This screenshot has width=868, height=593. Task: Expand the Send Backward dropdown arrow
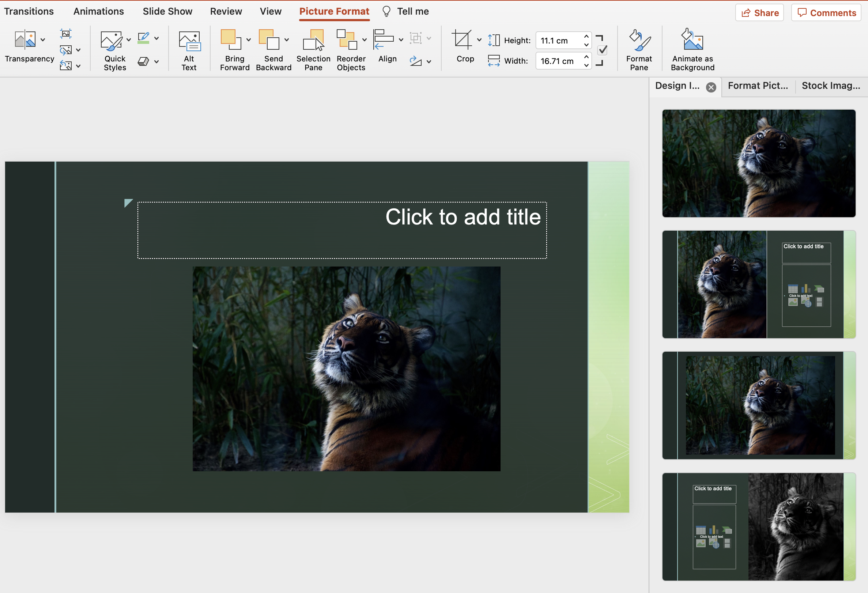(x=287, y=39)
